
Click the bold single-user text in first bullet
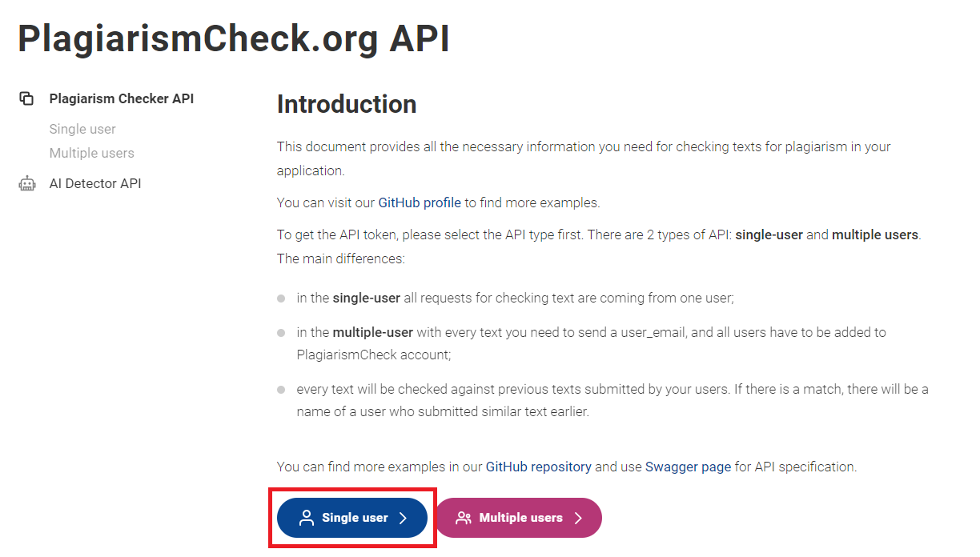367,298
